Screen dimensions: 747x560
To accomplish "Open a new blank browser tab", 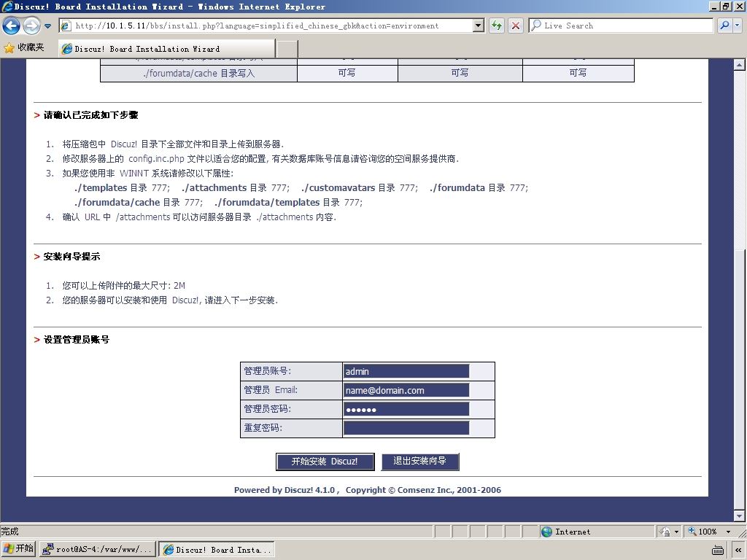I will pyautogui.click(x=287, y=49).
